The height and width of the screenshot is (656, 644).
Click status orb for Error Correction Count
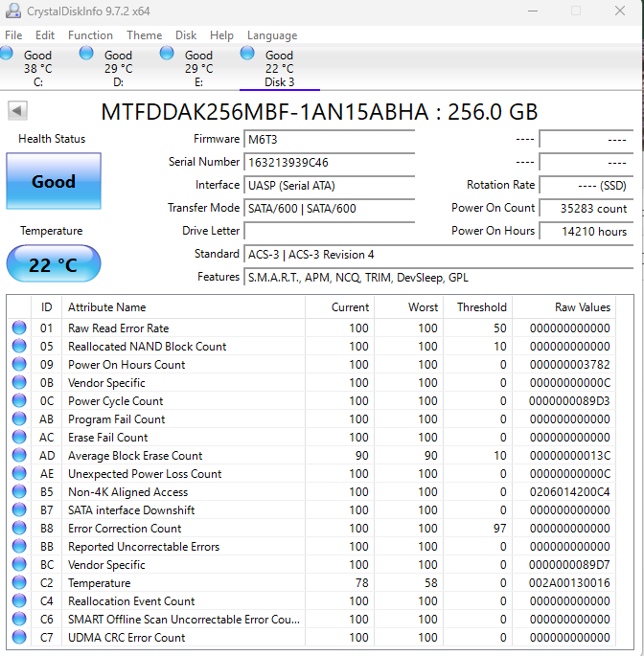tap(19, 528)
